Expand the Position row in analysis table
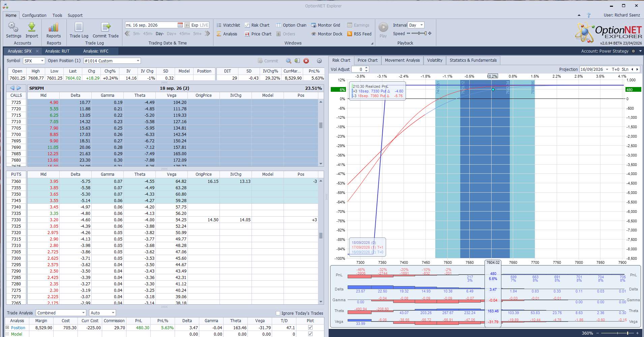 pyautogui.click(x=7, y=328)
